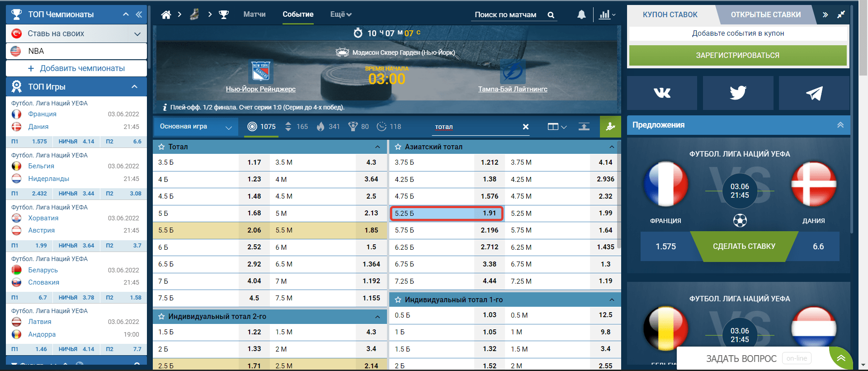Open the trophy championship icon in the breadcrumb
Viewport: 868px width, 371px height.
[224, 14]
